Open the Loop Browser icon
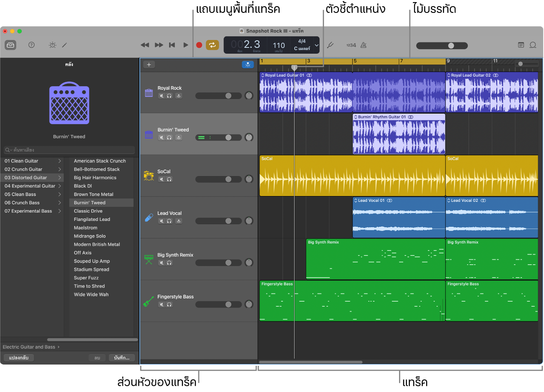The width and height of the screenshot is (544, 392). [x=533, y=45]
